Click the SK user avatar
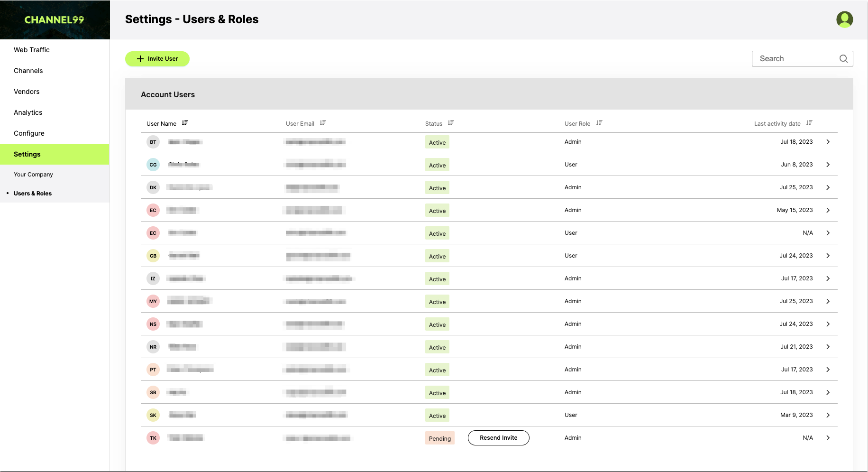Image resolution: width=868 pixels, height=472 pixels. [x=153, y=415]
